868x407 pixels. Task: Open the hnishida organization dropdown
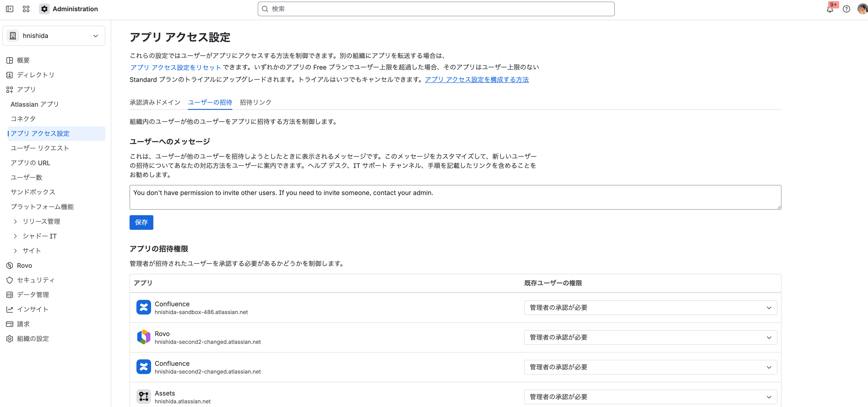54,36
